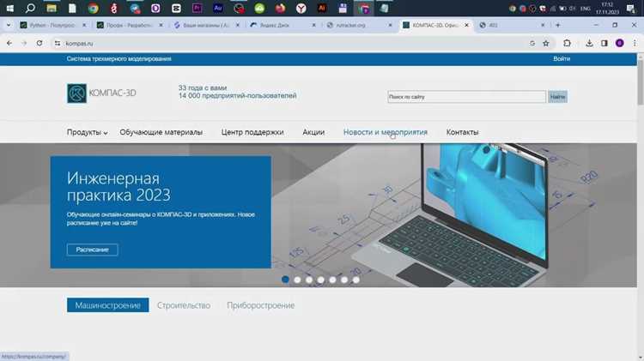This screenshot has width=644, height=361.
Task: View site information icon beside kompas.ru
Action: (58, 43)
